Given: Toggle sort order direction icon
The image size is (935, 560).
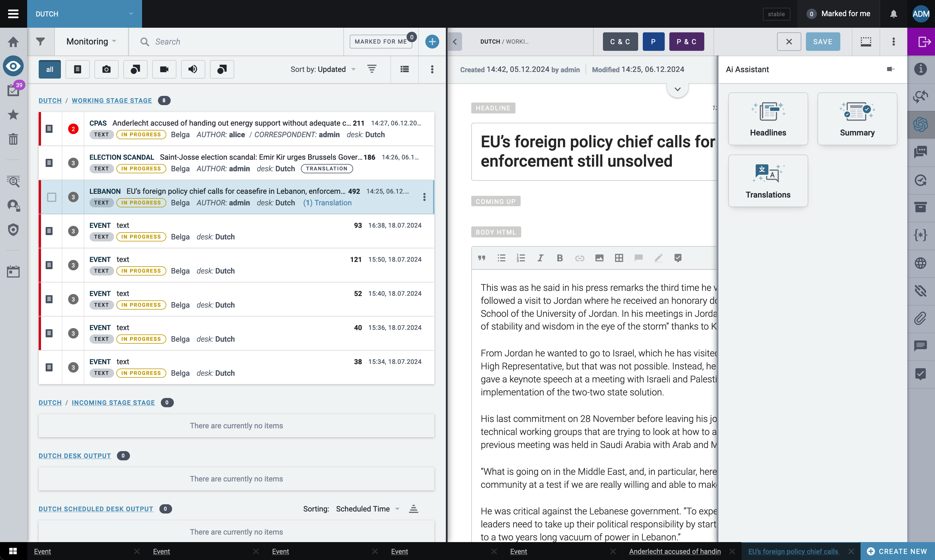Looking at the screenshot, I should (x=372, y=69).
